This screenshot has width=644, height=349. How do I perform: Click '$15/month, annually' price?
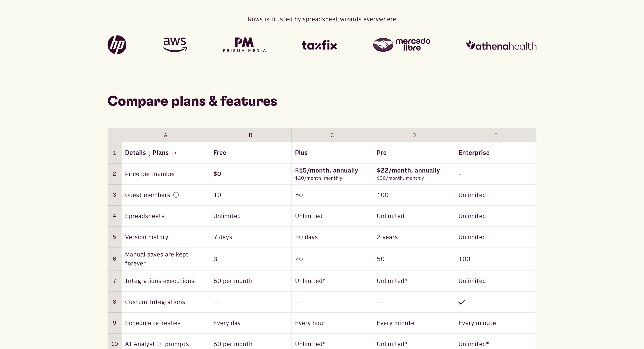327,171
